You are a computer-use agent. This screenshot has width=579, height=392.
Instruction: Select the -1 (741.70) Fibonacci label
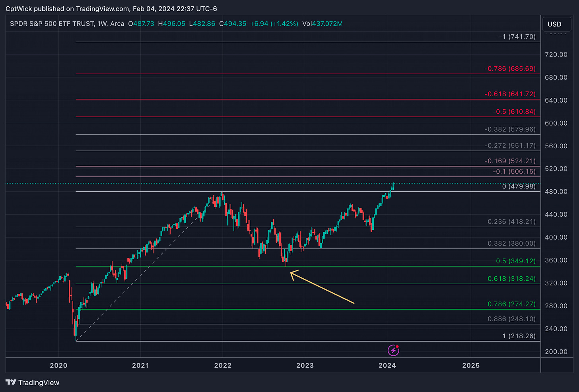click(517, 37)
